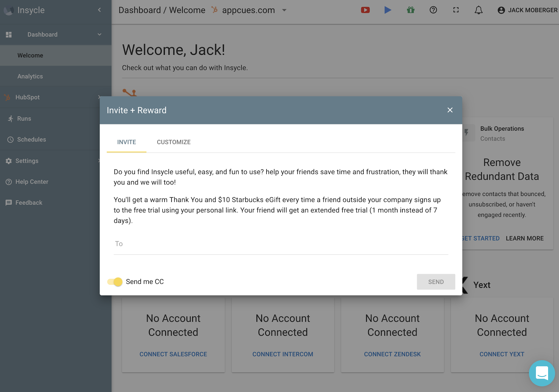Click Connect Zendesk link
This screenshot has width=559, height=392.
392,354
